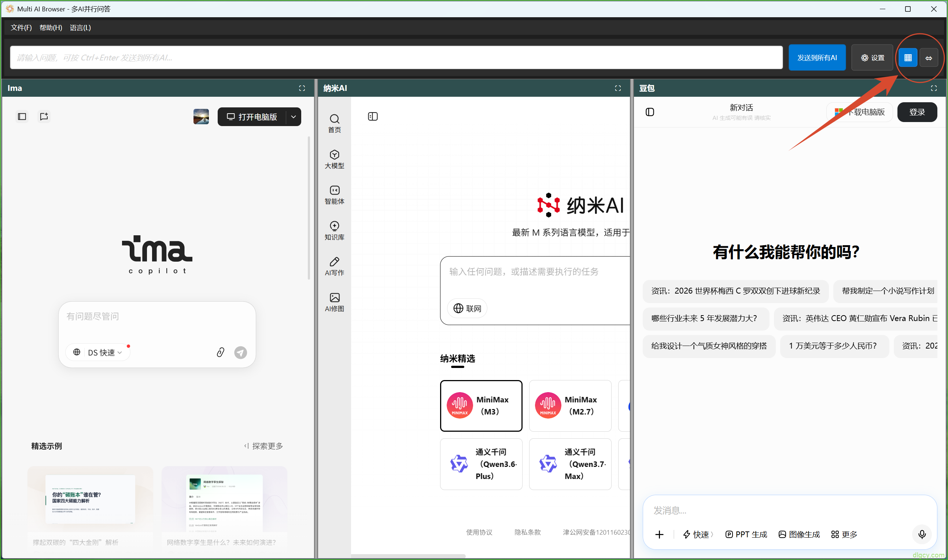948x560 pixels.
Task: Click suggestion 英伟达 CEO 黄仁勋
Action: pos(856,318)
